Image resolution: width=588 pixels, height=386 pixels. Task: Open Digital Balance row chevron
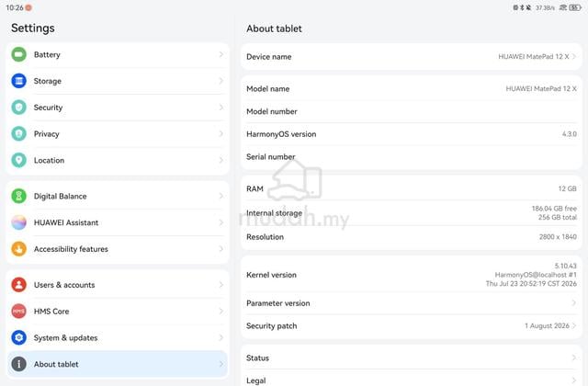(221, 196)
